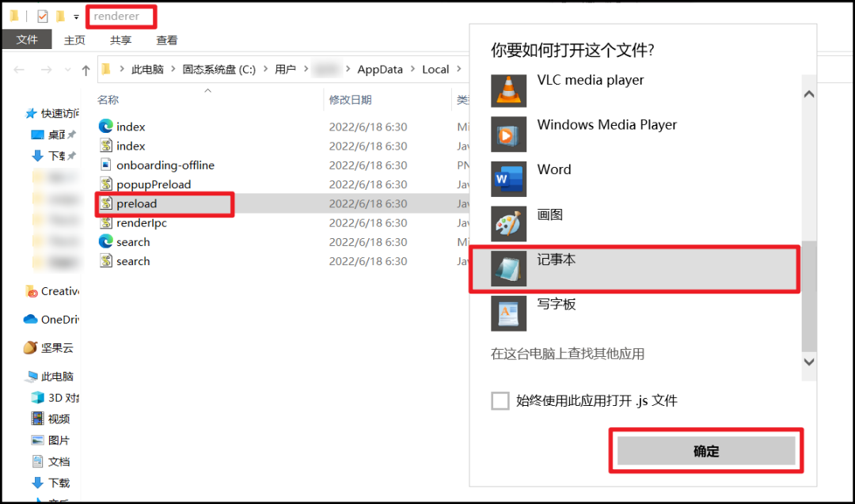Click the script icon of second search file
The height and width of the screenshot is (504, 855).
click(106, 261)
